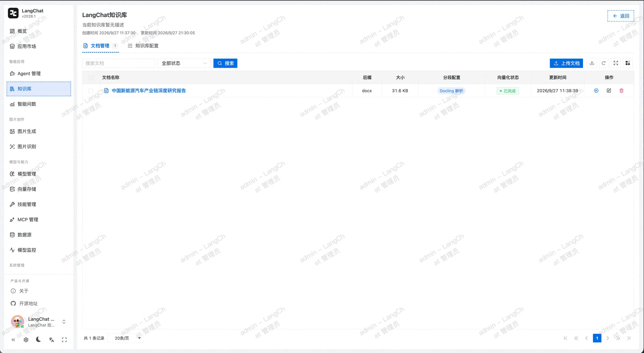
Task: Focus the 搜索文档 input field
Action: tap(119, 63)
